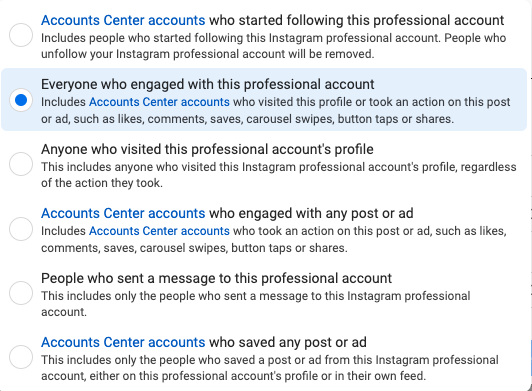
Task: Enable the radio for saved any post or ad
Action: [x=21, y=357]
